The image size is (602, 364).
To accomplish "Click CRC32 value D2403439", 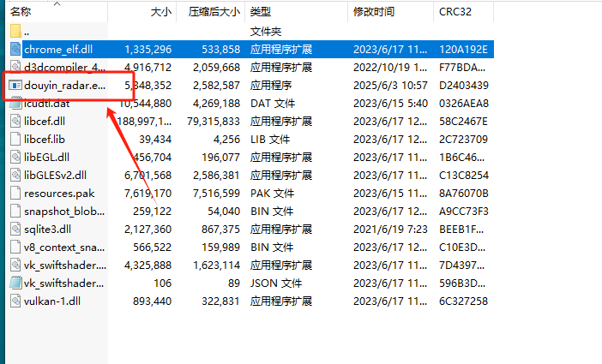I will [x=464, y=85].
